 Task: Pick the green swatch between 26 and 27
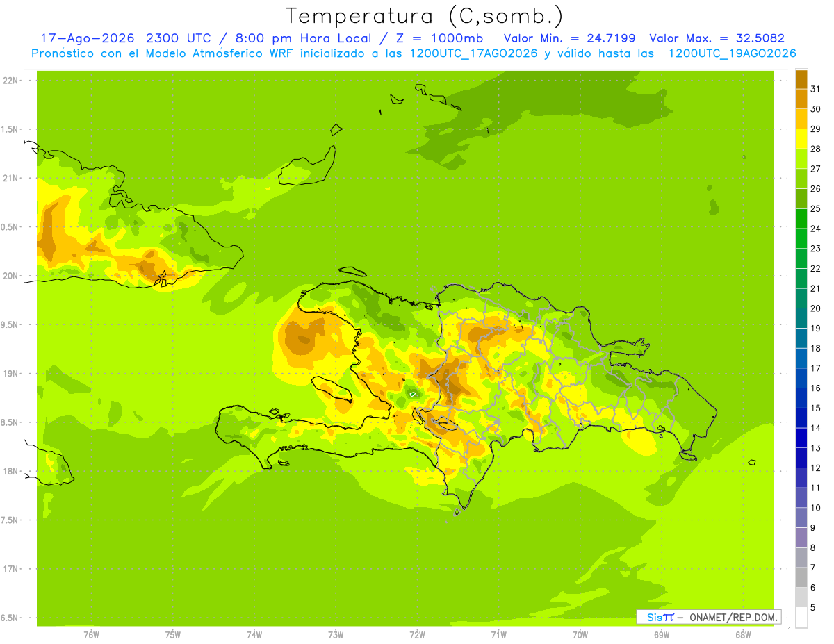coord(801,179)
